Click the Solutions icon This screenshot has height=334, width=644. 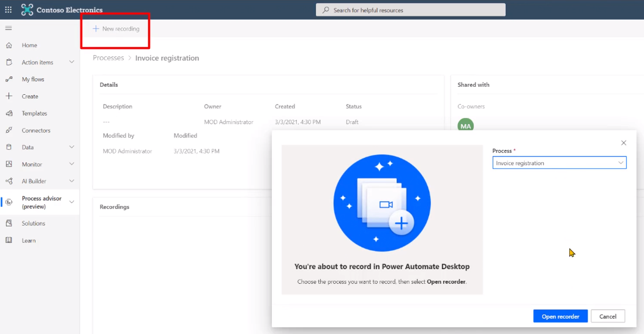(9, 223)
